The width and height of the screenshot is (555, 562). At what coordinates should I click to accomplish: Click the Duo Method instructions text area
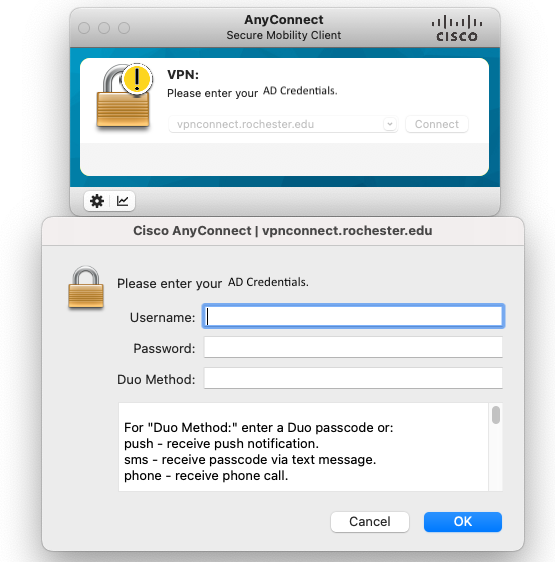[303, 447]
